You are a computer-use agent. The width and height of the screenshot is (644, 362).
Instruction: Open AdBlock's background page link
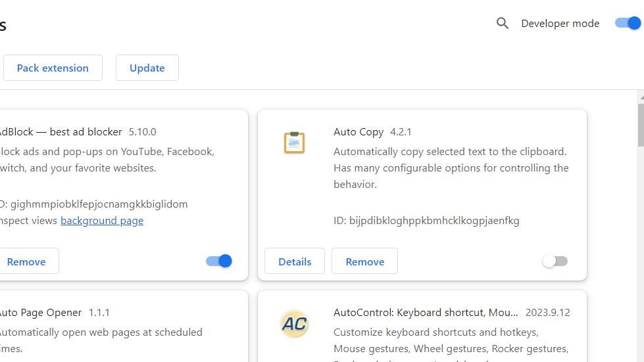pos(102,221)
